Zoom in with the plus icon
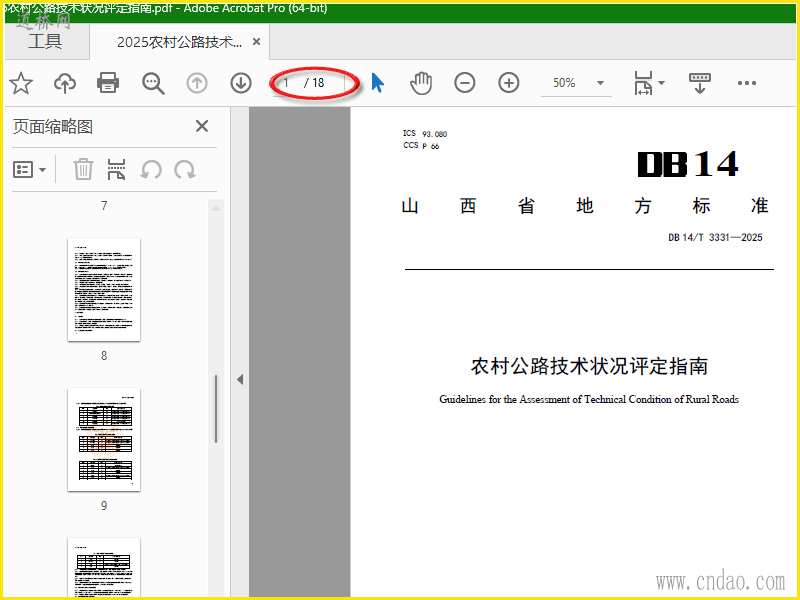Screen dimensions: 800x600 [509, 83]
